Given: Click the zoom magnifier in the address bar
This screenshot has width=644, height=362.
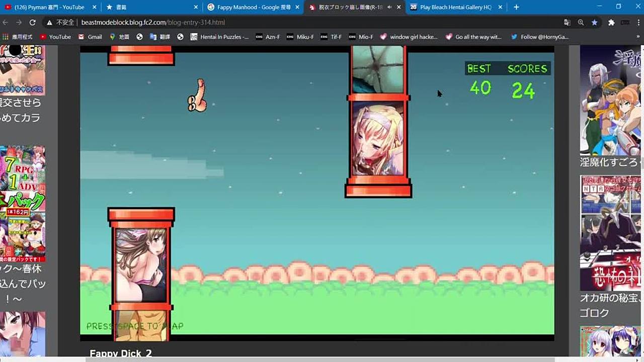Looking at the screenshot, I should pos(581,23).
